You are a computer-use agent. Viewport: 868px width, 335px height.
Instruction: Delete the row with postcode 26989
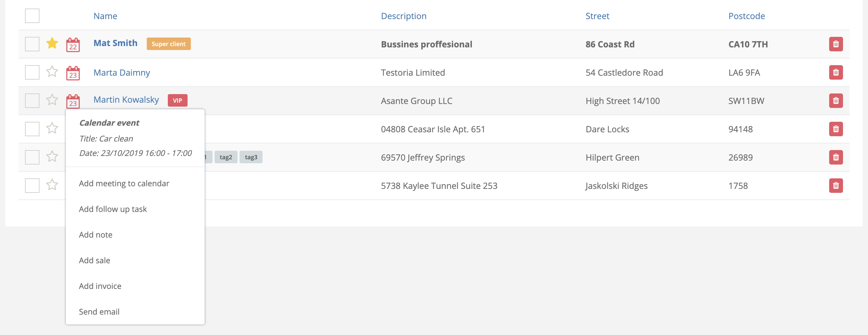coord(836,157)
